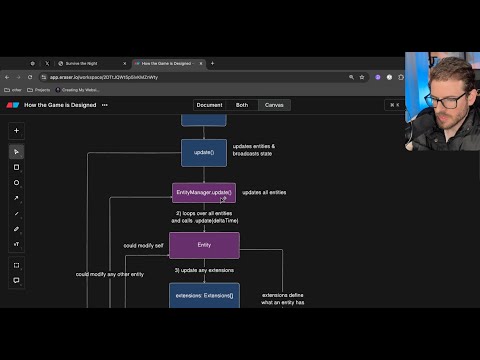Click the round white extension icon in Chrome toolbar
Screen dimensions: 480x360
389,77
